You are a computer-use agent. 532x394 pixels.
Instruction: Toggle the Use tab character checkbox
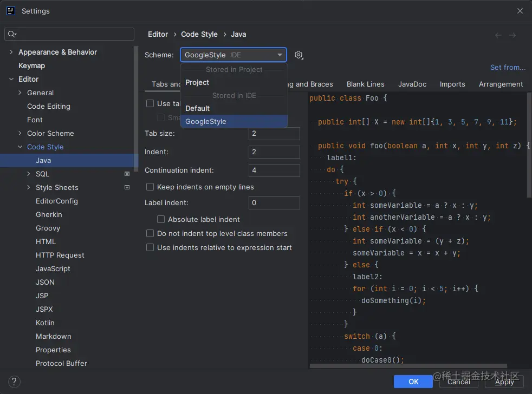(150, 103)
